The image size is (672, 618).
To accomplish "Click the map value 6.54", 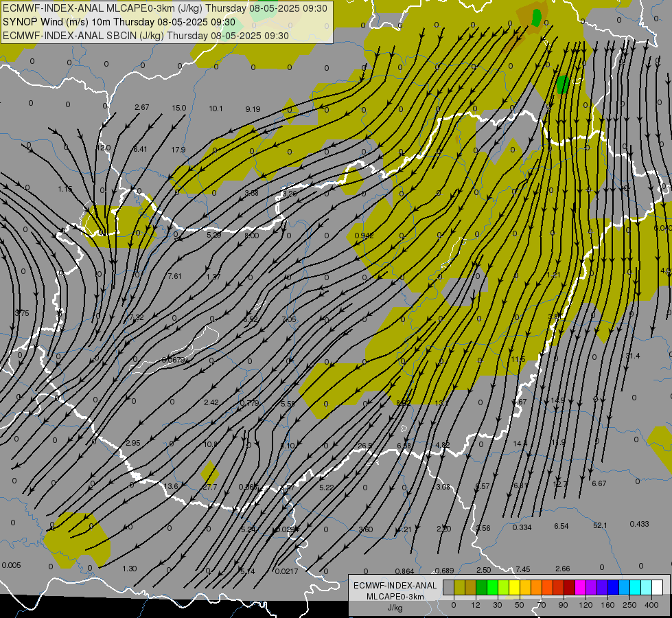I will [561, 526].
